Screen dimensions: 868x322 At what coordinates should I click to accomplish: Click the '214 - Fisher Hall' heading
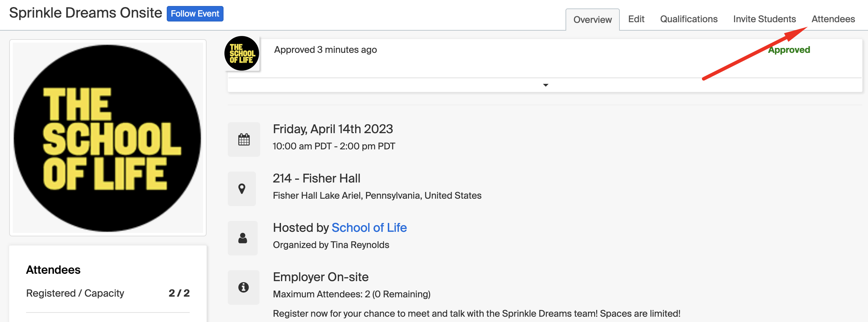coord(317,178)
